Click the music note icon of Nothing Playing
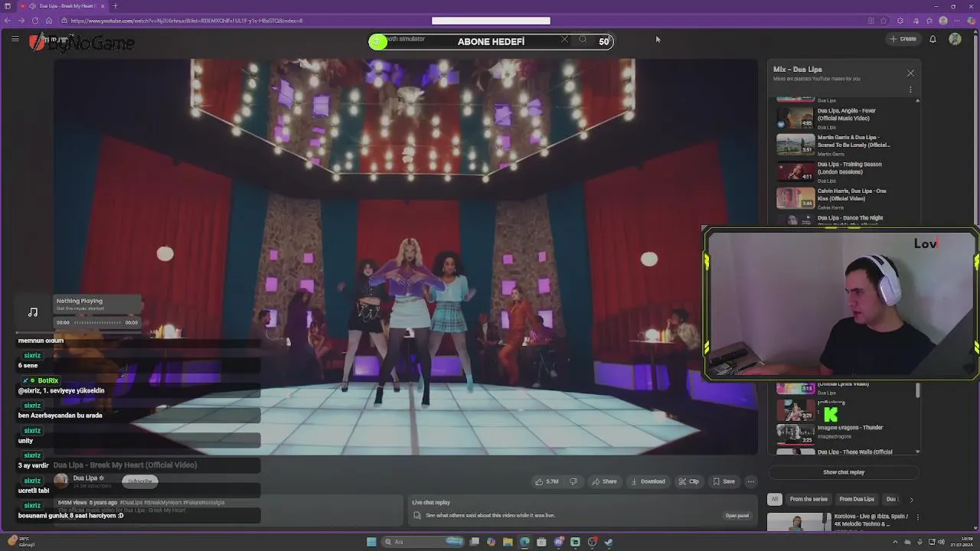The height and width of the screenshot is (551, 980). (33, 311)
